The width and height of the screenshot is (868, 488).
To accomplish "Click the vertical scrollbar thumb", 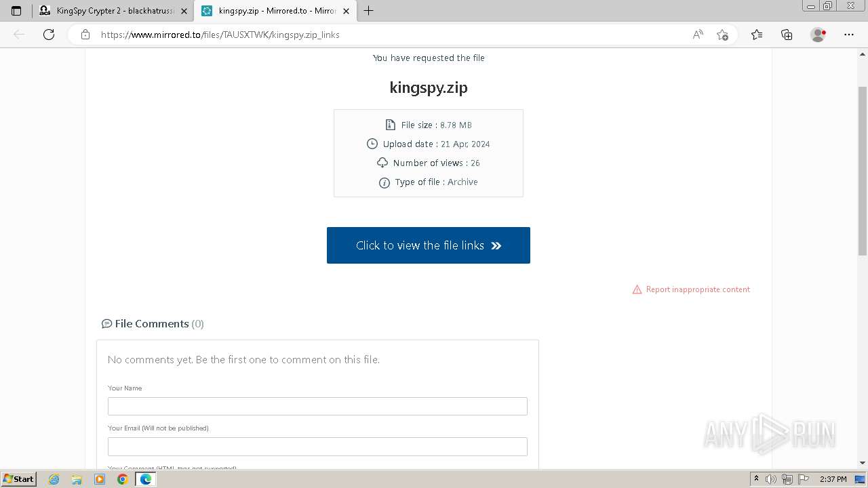I will coord(863,171).
